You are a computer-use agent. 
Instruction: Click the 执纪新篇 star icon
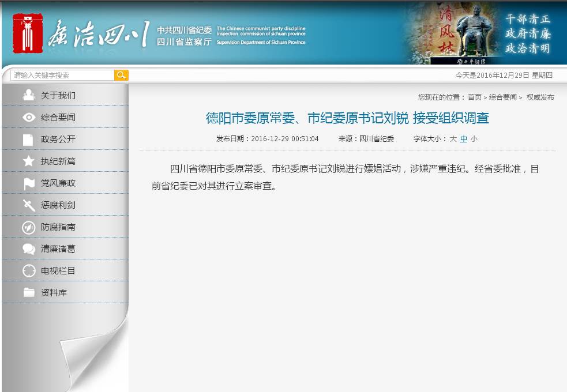[x=29, y=161]
